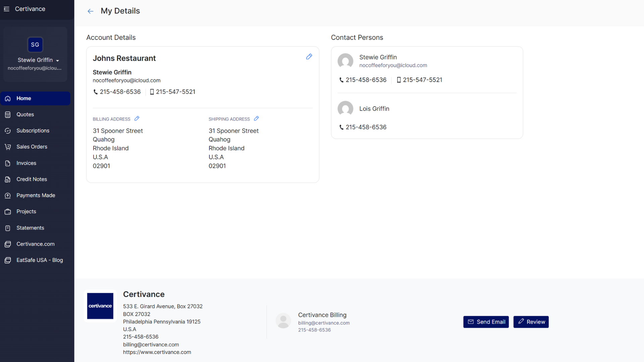Open Credit Notes section

[x=32, y=179]
